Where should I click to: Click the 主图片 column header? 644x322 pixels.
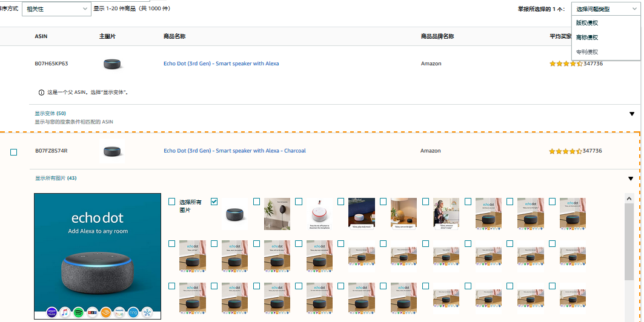click(x=107, y=36)
